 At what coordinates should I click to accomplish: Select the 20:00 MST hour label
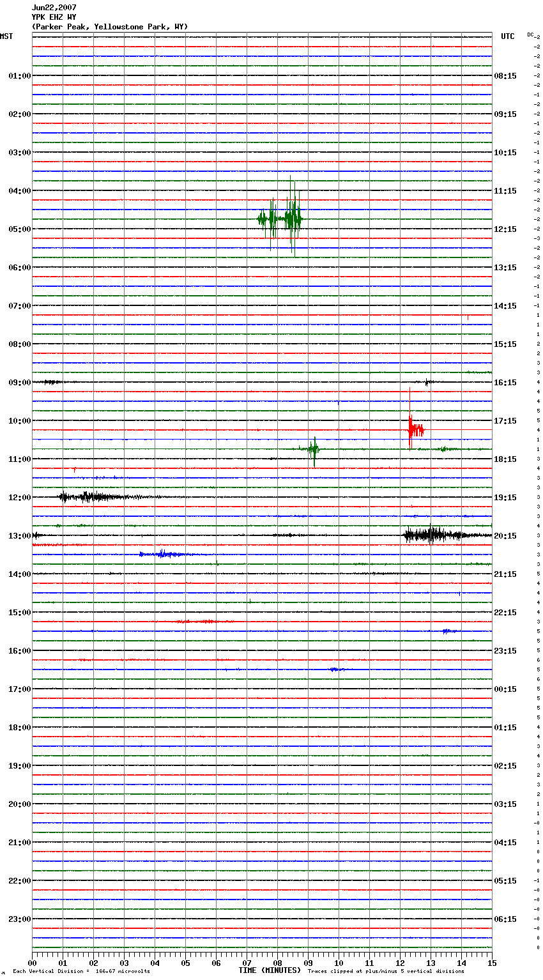pos(20,804)
